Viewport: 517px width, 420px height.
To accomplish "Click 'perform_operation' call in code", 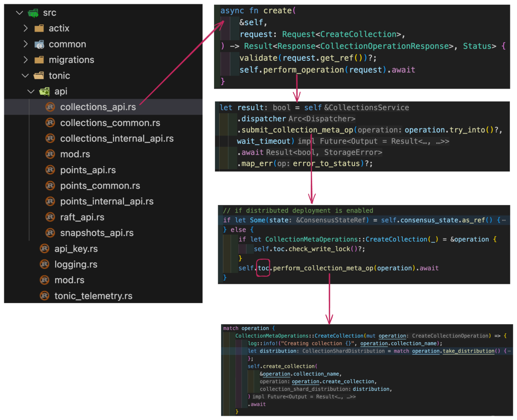I will pos(303,70).
